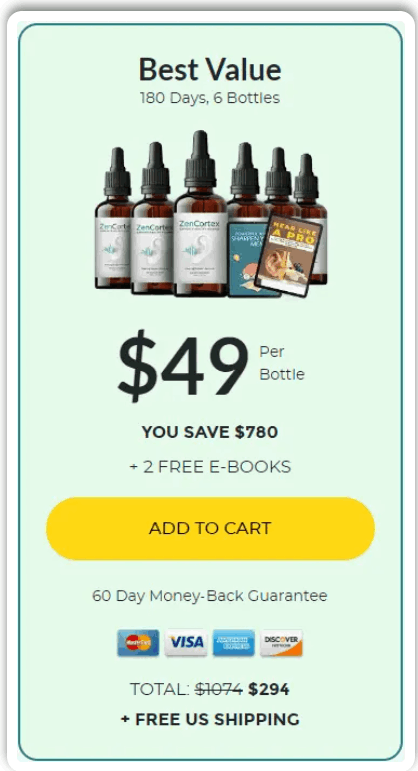Viewport: 418px width, 771px height.
Task: Click the American Express card icon
Action: tap(234, 643)
